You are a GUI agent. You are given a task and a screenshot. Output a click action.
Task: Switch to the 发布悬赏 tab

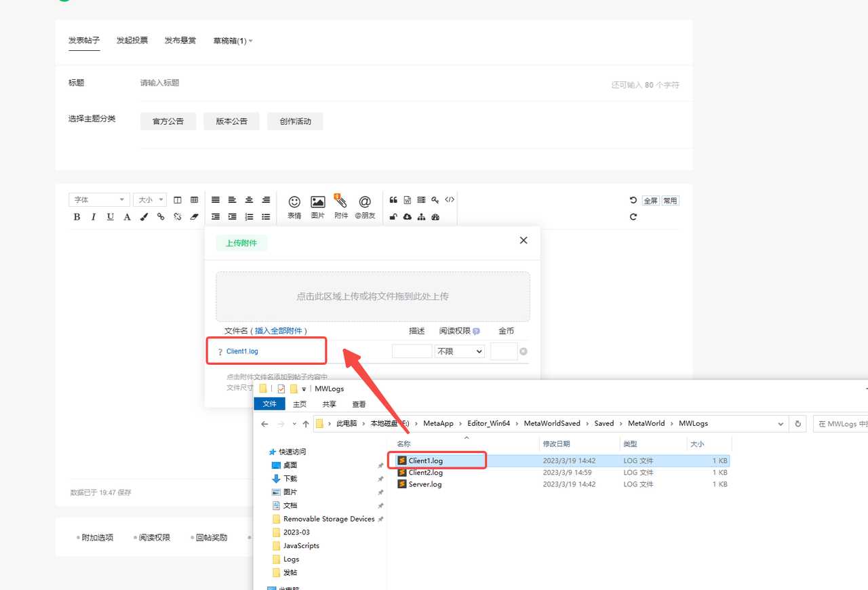click(180, 41)
